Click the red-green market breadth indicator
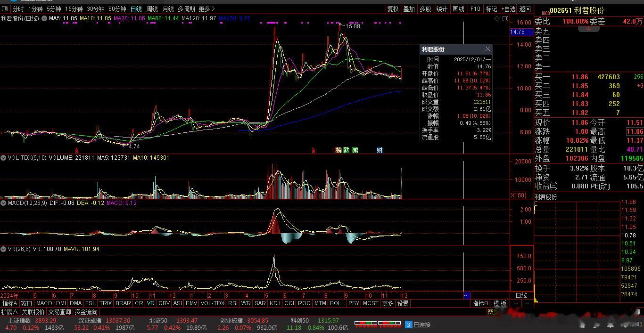 [x=377, y=324]
